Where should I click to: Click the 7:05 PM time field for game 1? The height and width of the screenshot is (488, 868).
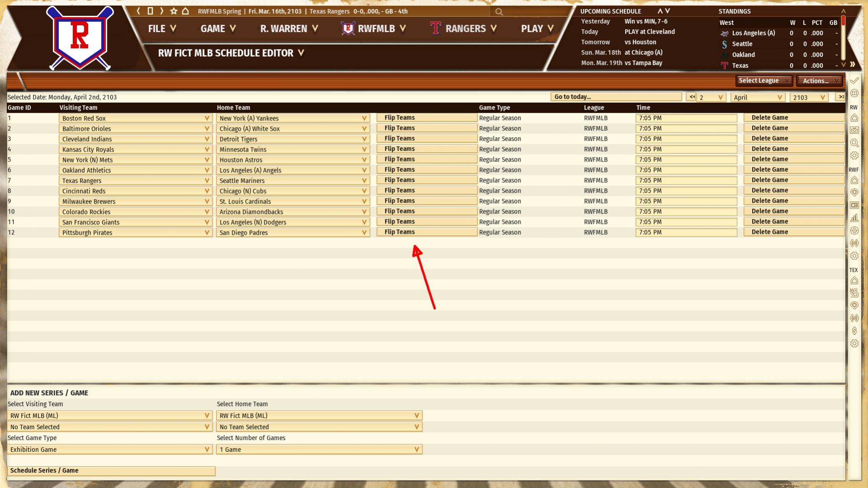coord(686,118)
